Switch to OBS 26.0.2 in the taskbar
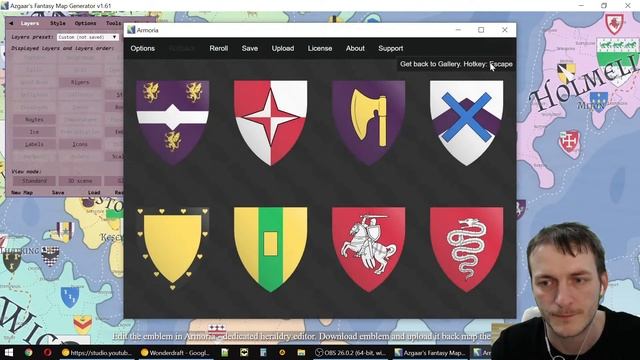Viewport: 640px width, 360px height. [351, 352]
